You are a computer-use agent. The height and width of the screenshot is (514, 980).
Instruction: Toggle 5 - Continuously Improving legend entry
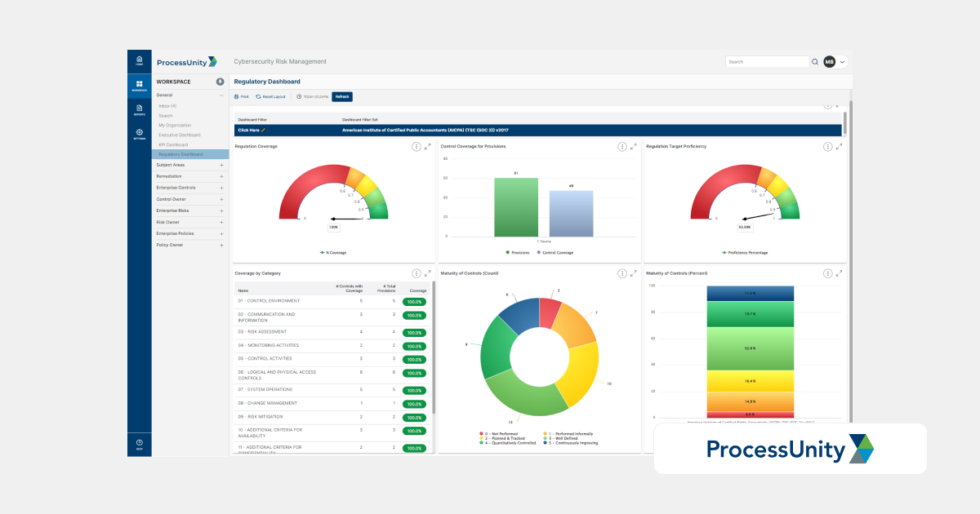tap(570, 443)
